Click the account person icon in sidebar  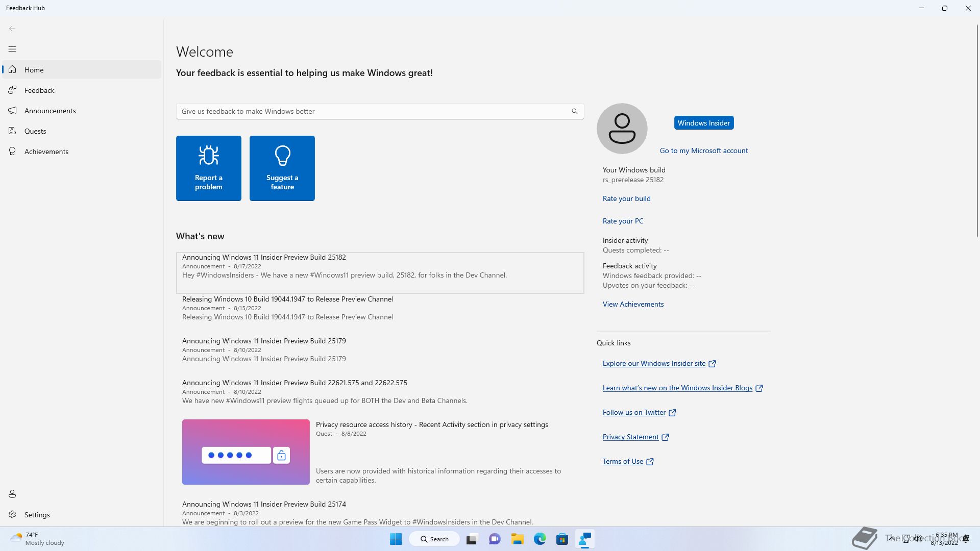point(12,494)
